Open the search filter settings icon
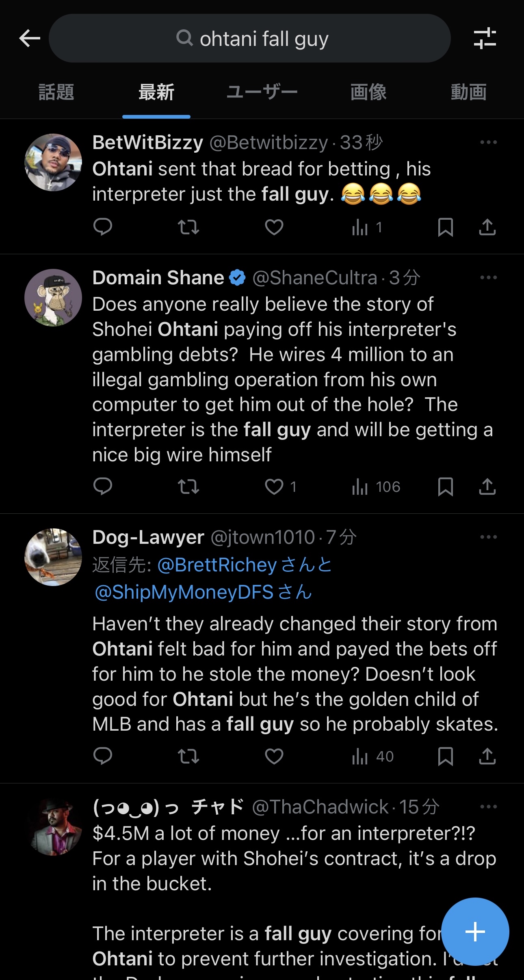The height and width of the screenshot is (980, 524). point(485,39)
